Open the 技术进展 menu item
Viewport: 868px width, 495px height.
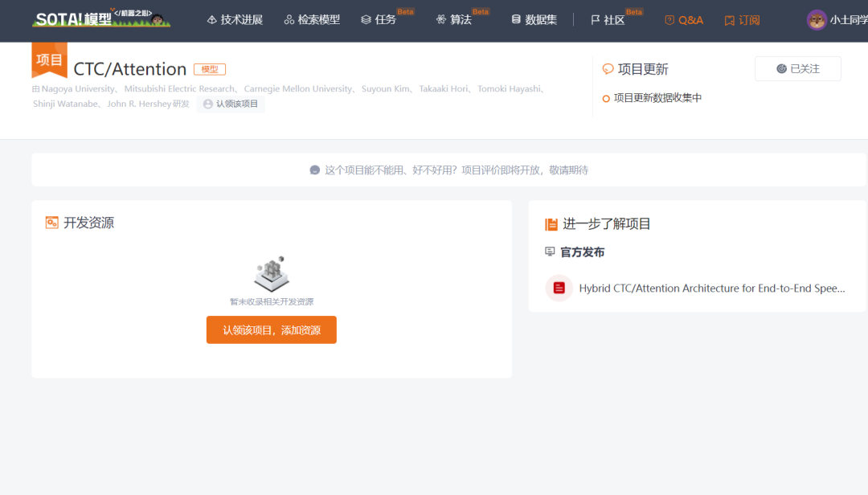(x=235, y=20)
